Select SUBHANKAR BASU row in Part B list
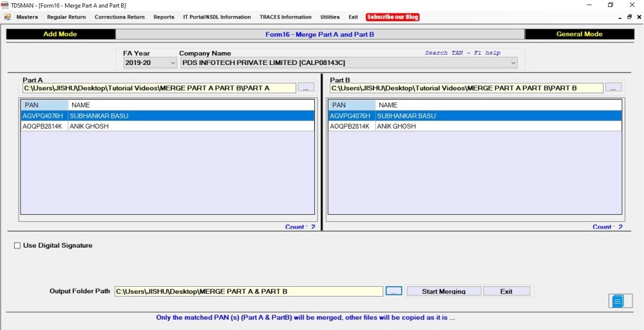Screen dimensions: 644x330 click(475, 116)
